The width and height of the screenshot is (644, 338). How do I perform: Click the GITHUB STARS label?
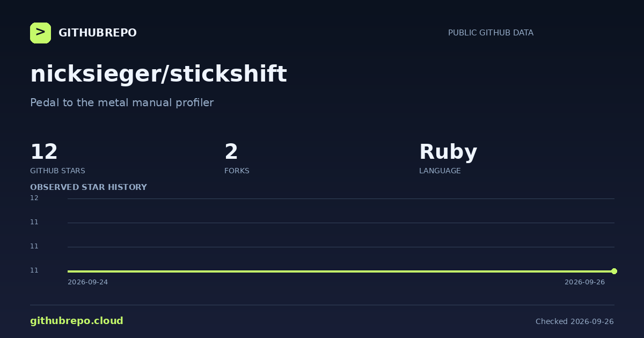point(57,171)
